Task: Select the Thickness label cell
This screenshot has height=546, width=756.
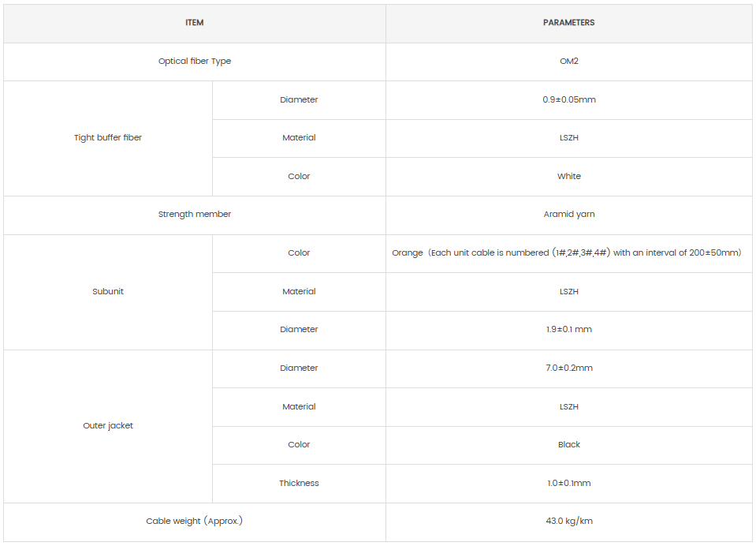Action: point(299,484)
